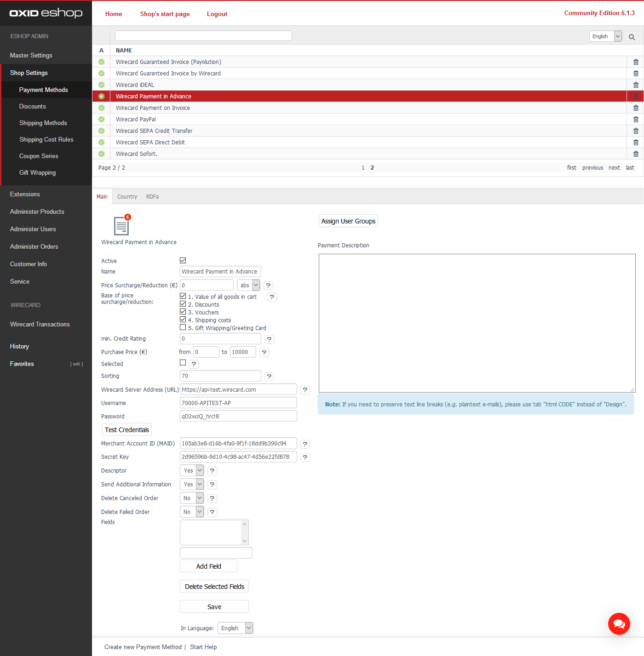Viewport: 644px width, 656px height.
Task: Toggle the Vouchers checkbox
Action: pos(183,312)
